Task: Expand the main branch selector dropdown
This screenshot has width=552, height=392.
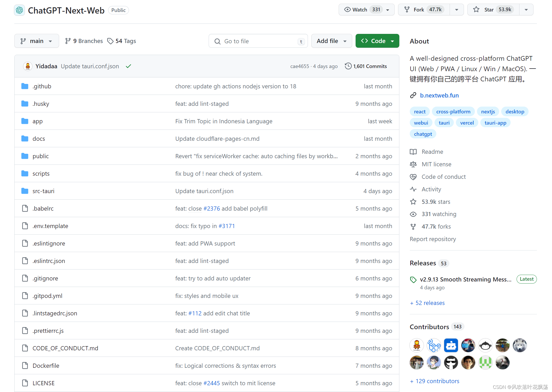Action: 36,41
